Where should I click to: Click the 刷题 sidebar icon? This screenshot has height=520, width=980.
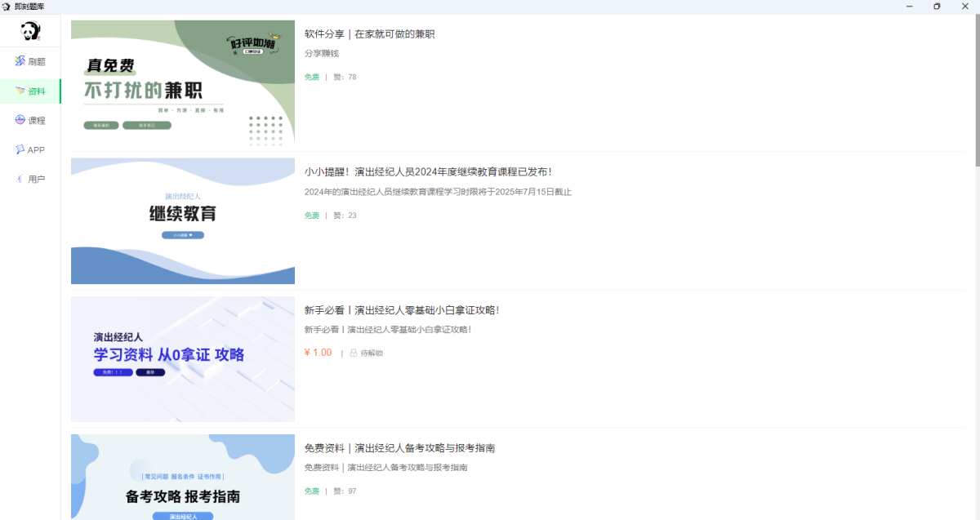20,61
